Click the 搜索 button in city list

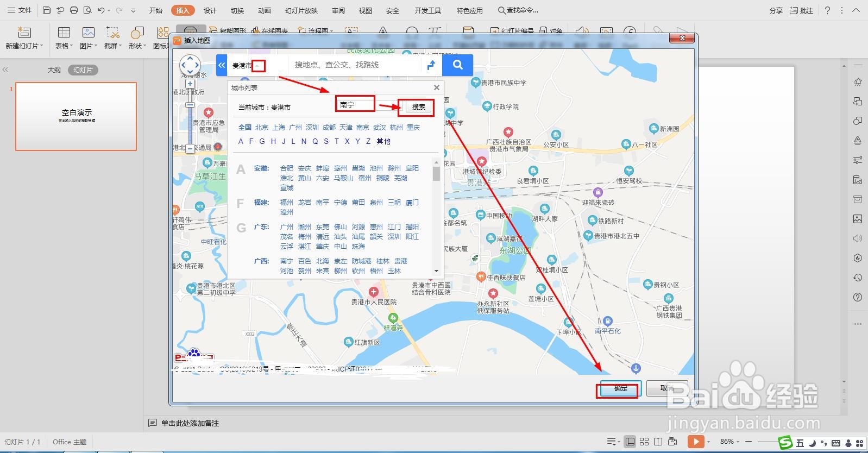[418, 107]
